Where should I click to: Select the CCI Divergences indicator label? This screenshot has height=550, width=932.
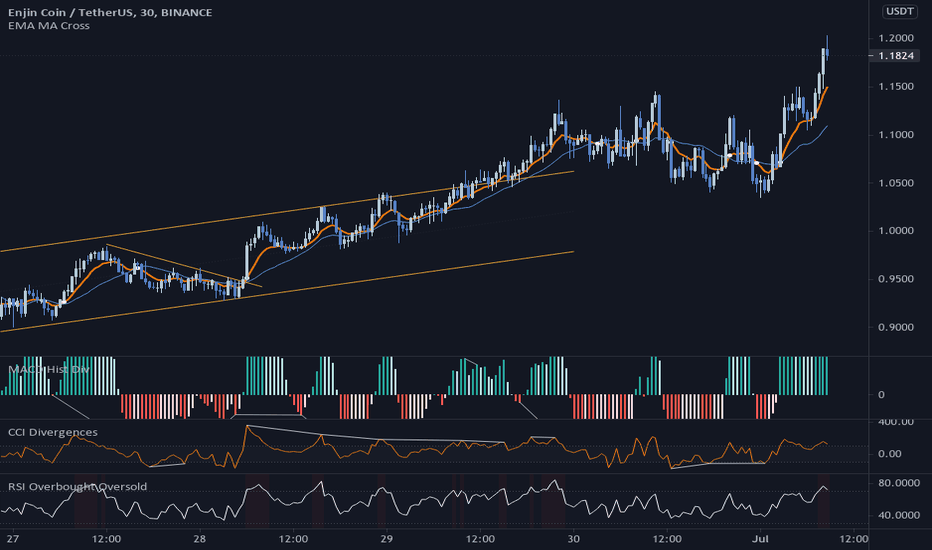(x=53, y=432)
